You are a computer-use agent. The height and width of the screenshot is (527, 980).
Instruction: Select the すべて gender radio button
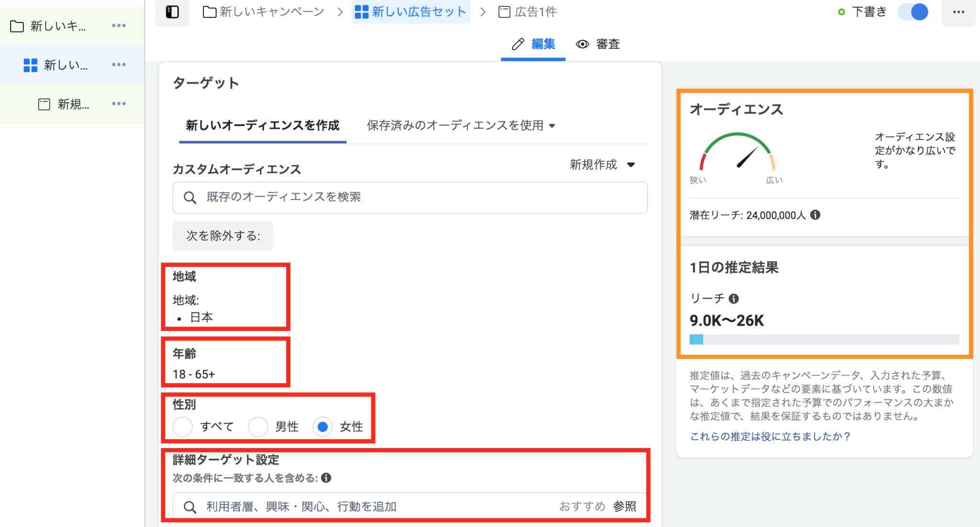point(183,427)
